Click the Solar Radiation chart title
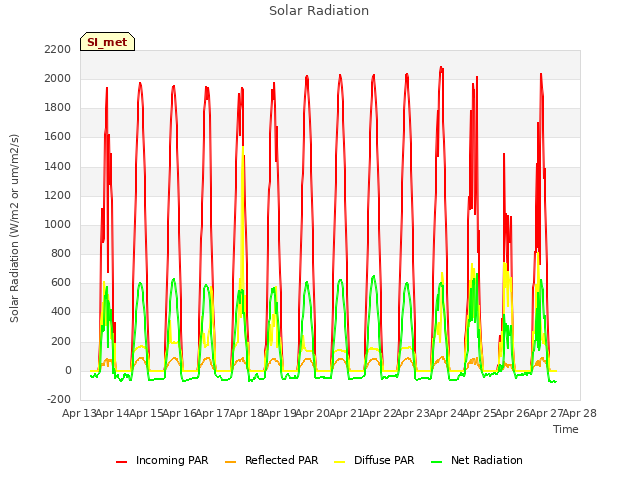Screen dimensions: 640x480 [x=319, y=11]
